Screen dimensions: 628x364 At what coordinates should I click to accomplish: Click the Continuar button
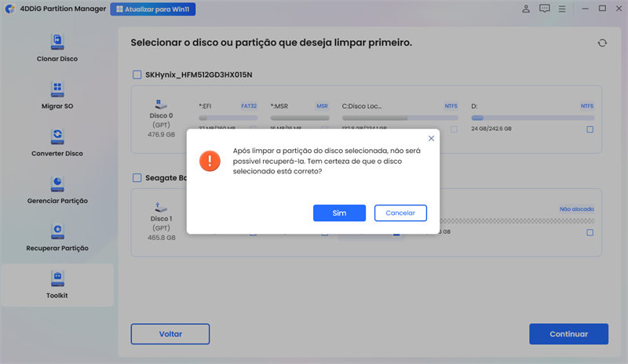[568, 333]
